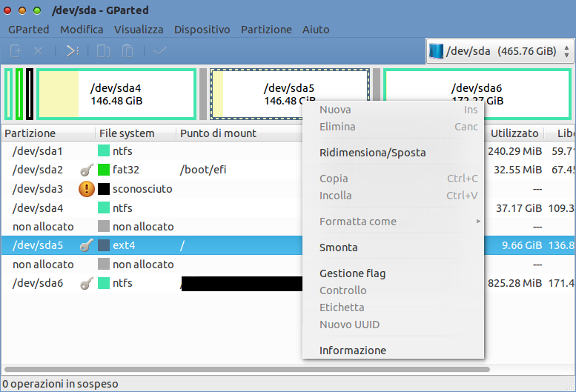
Task: Click the Delete partition X toolbar icon
Action: pyautogui.click(x=39, y=50)
